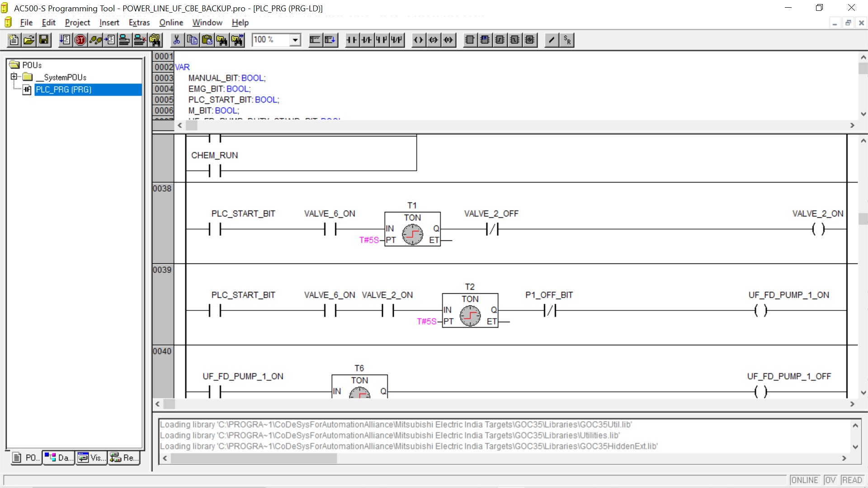Select PLC_PRG (PRG) in the tree
The image size is (868, 488).
coord(64,89)
